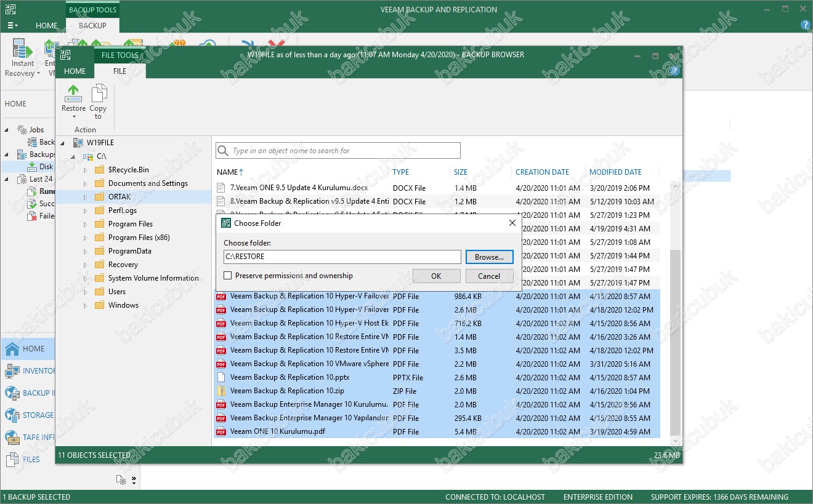The height and width of the screenshot is (504, 813).
Task: Collapse the C:\ drive node
Action: coord(73,156)
